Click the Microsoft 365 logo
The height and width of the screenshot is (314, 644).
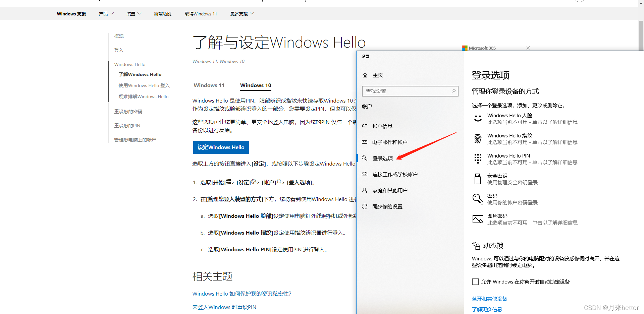(465, 48)
